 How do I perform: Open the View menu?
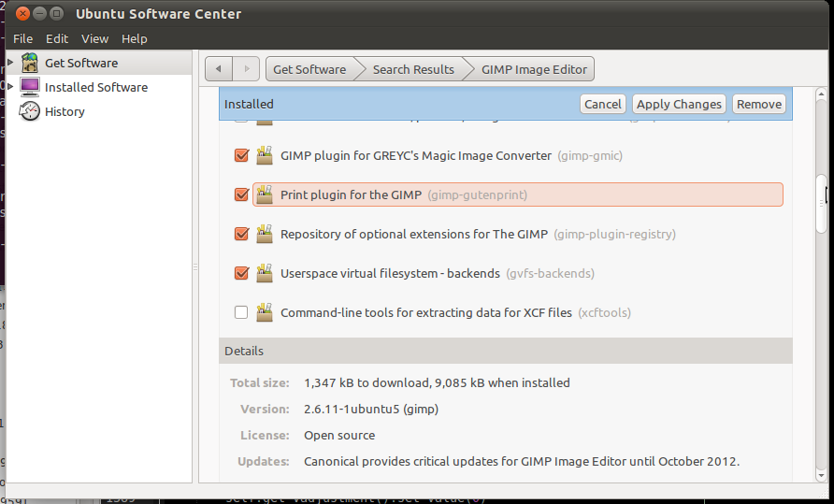click(x=94, y=38)
